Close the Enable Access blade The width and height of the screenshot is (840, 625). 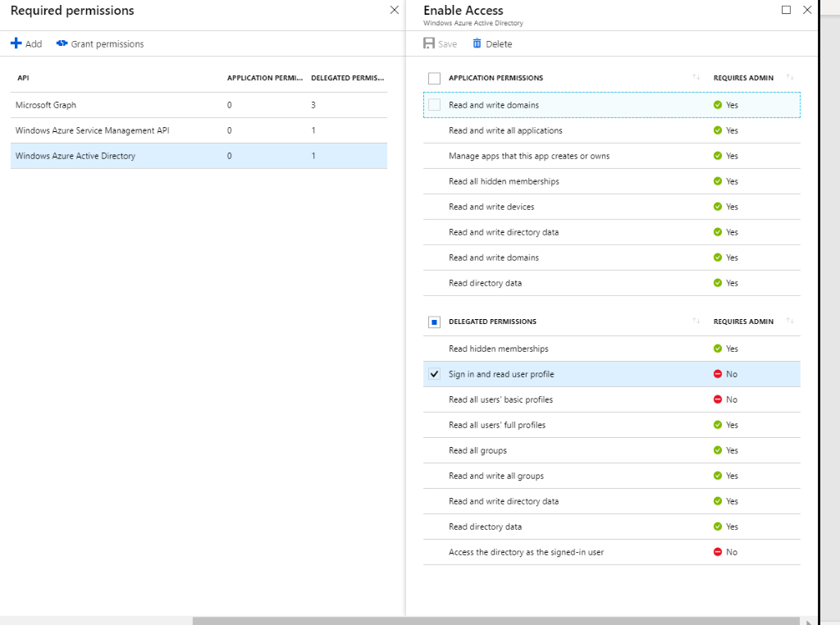click(x=807, y=10)
